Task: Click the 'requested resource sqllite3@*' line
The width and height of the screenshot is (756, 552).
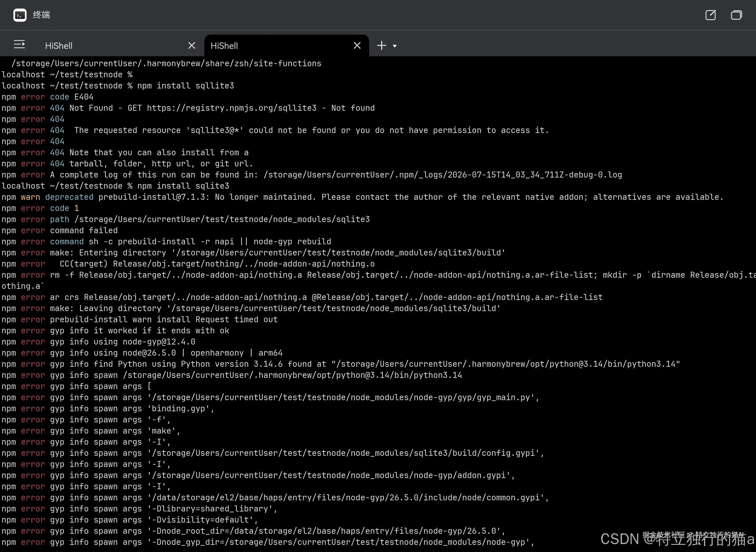Action: [275, 130]
